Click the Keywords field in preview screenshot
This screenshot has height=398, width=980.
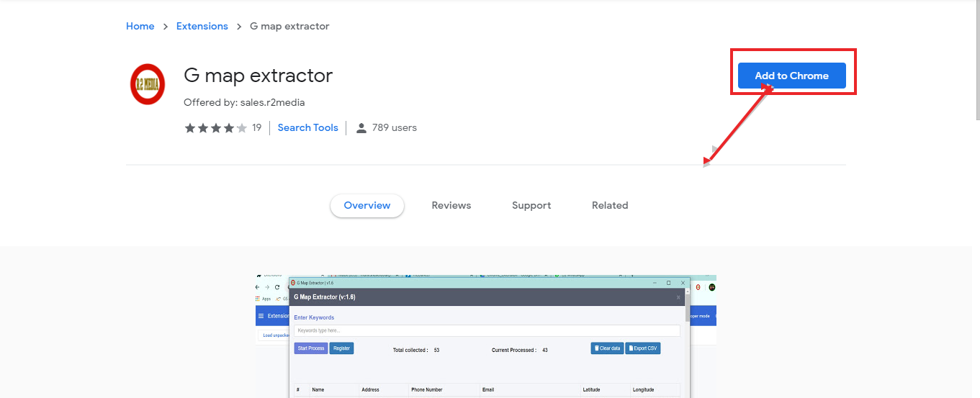pyautogui.click(x=487, y=330)
